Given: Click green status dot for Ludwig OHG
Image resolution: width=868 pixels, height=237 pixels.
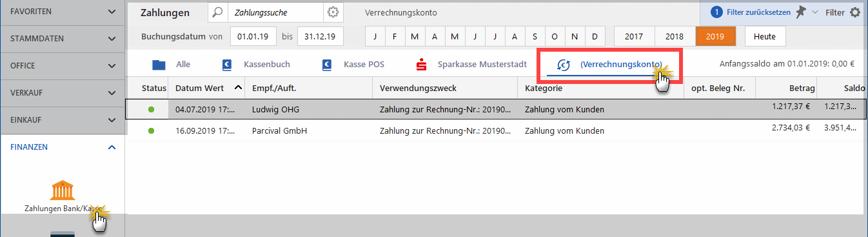Looking at the screenshot, I should pyautogui.click(x=152, y=110).
